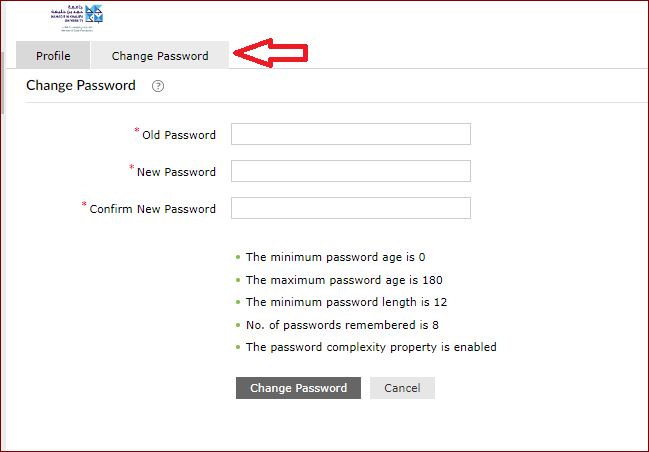Click the Change Password page heading
Image resolution: width=649 pixels, height=452 pixels.
[81, 85]
